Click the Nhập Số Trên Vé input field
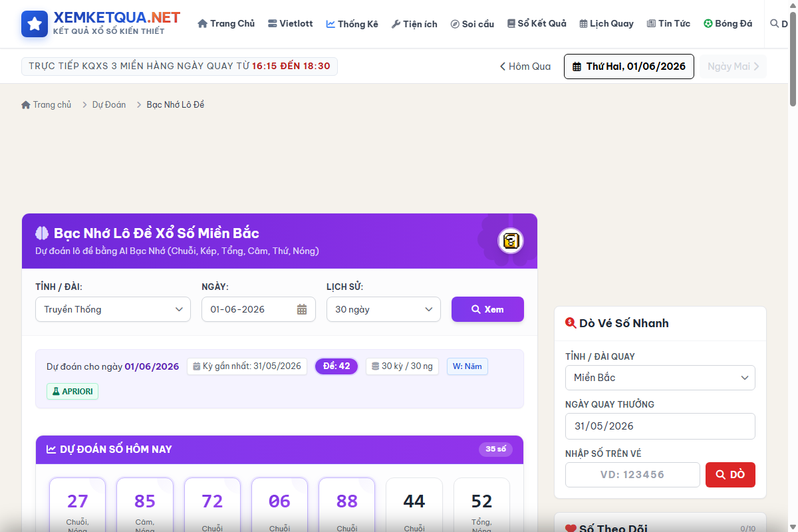Image resolution: width=798 pixels, height=532 pixels. (632, 475)
